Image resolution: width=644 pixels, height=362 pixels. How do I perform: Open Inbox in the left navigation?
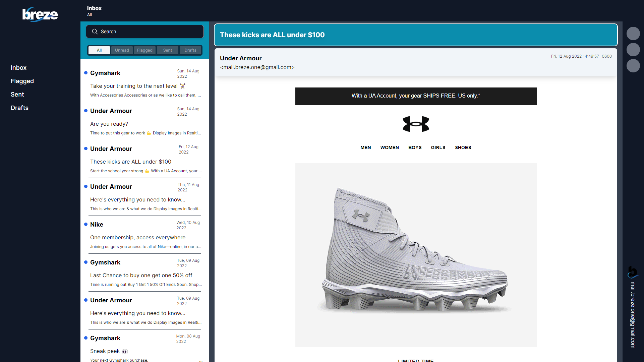point(18,68)
